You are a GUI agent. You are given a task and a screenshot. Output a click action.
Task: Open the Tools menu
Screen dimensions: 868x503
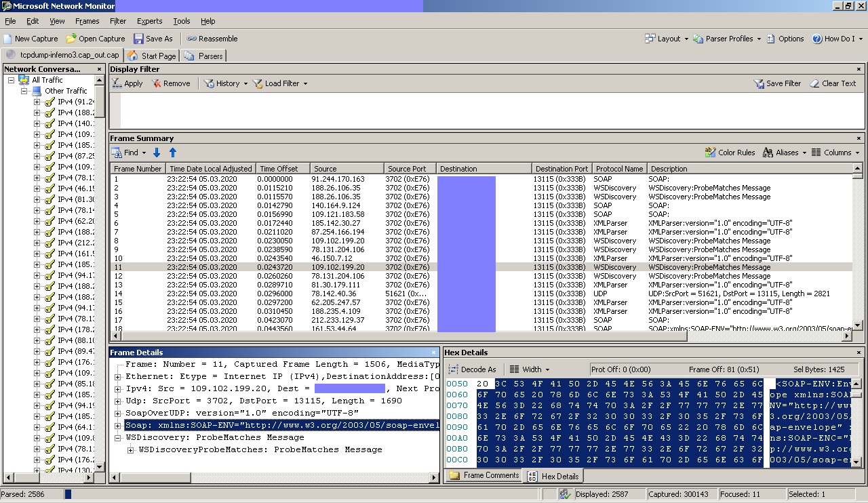click(182, 21)
